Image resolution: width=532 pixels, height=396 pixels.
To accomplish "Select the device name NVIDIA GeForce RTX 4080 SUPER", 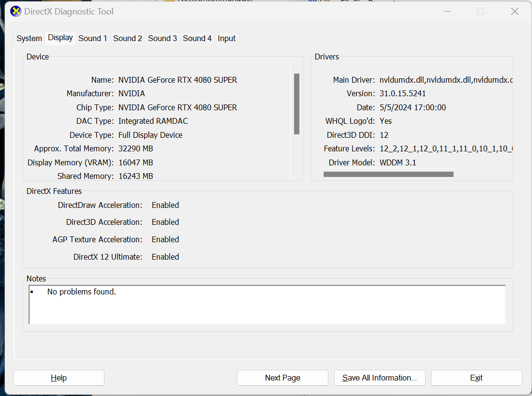I will 177,80.
